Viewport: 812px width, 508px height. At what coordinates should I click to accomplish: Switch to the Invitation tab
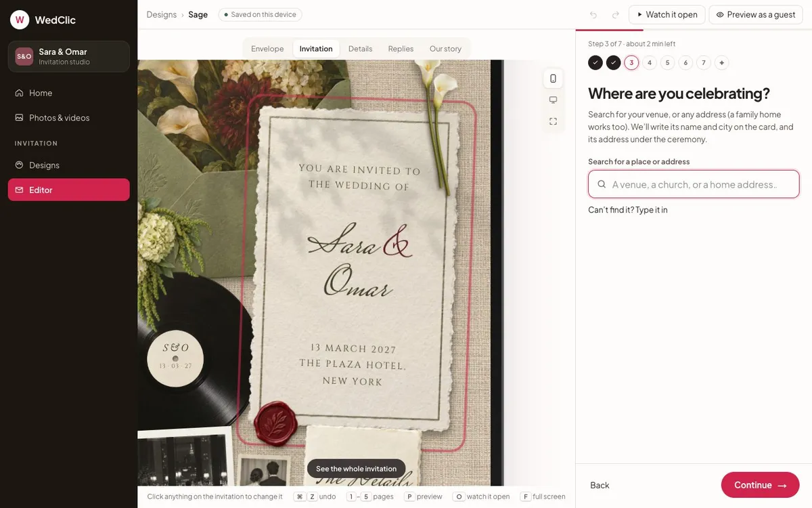pyautogui.click(x=316, y=49)
